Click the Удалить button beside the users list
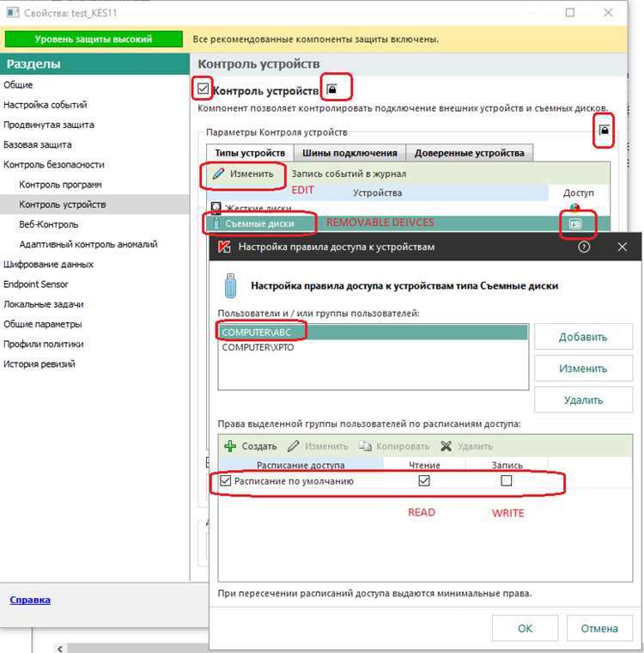 click(583, 400)
